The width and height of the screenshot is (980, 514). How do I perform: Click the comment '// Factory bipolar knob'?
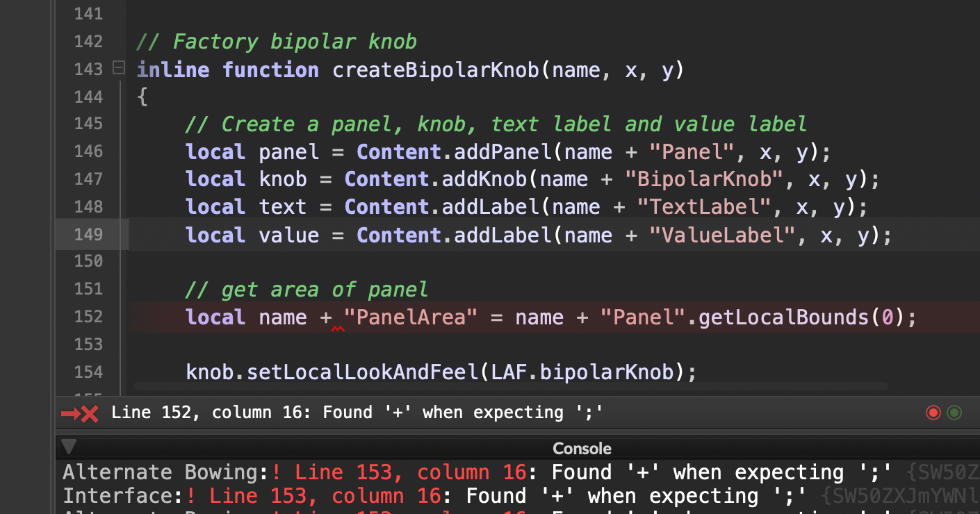click(x=277, y=42)
